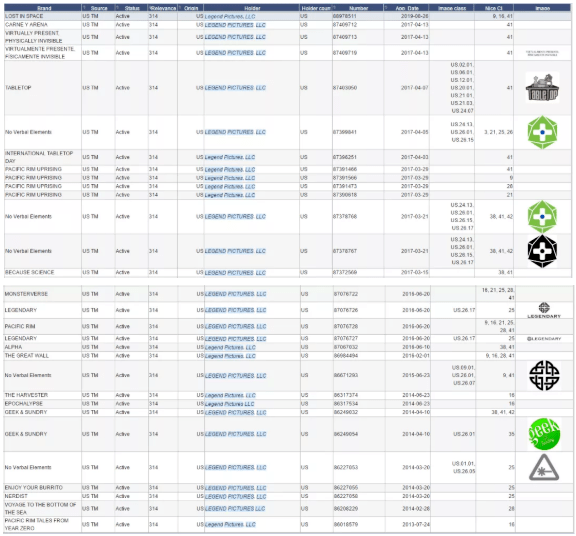This screenshot has width=576, height=536.
Task: Sort by the Origin column header
Action: [x=191, y=8]
